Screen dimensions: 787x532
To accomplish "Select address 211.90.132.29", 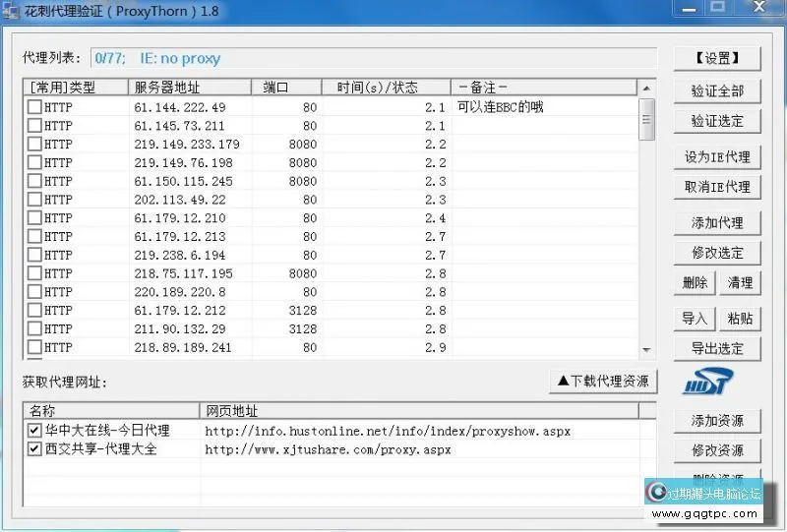I will tap(180, 329).
